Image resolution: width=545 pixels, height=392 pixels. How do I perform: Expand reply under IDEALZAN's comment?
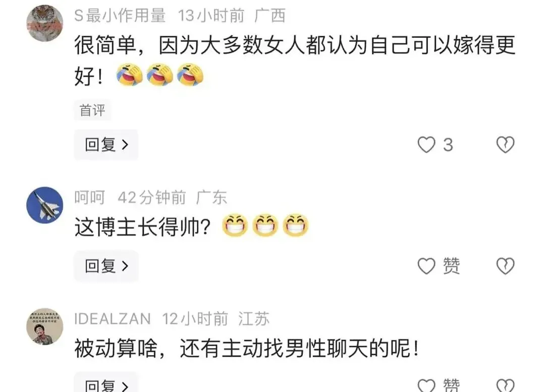point(106,382)
